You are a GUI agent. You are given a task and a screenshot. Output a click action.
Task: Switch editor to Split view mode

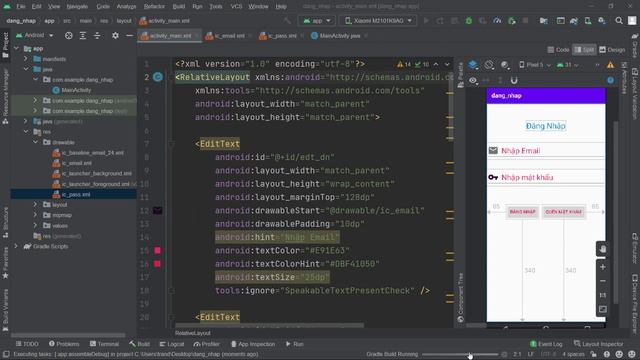coord(584,50)
